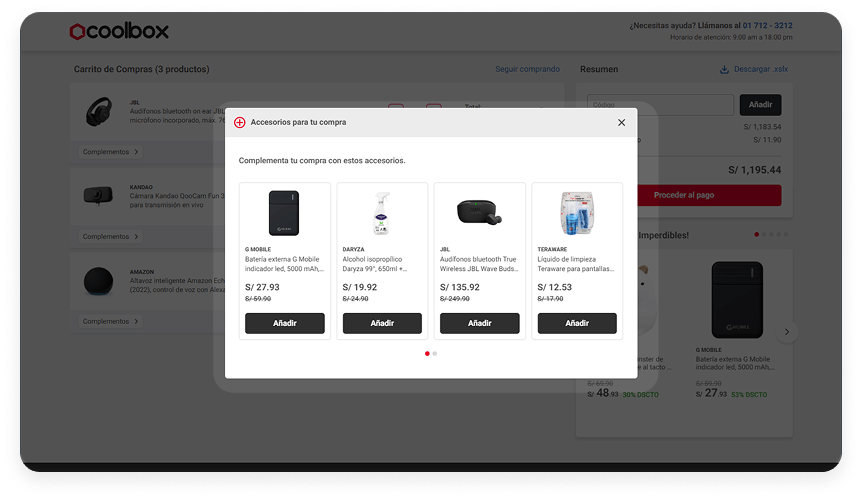Click Cámara Kandao QooCam product name
This screenshot has width=862, height=500.
[x=177, y=200]
